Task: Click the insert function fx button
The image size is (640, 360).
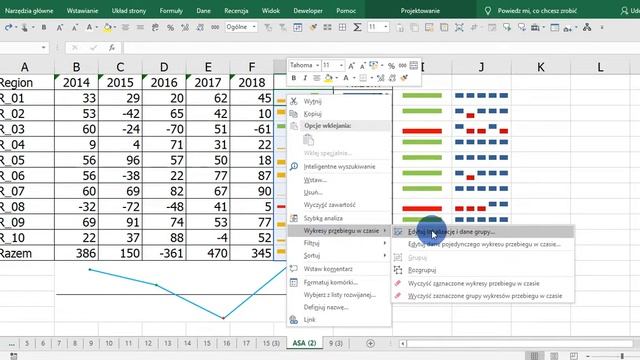Action: [x=111, y=48]
